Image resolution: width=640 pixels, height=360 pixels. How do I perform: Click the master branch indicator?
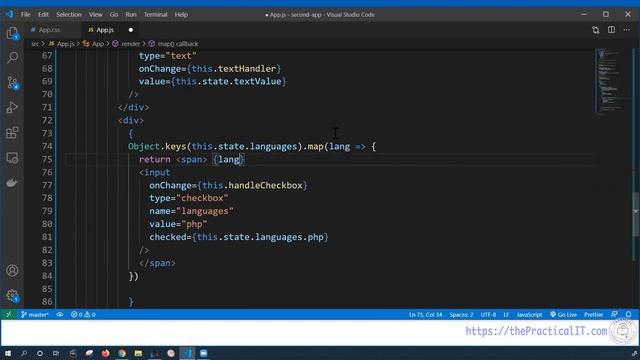(35, 314)
